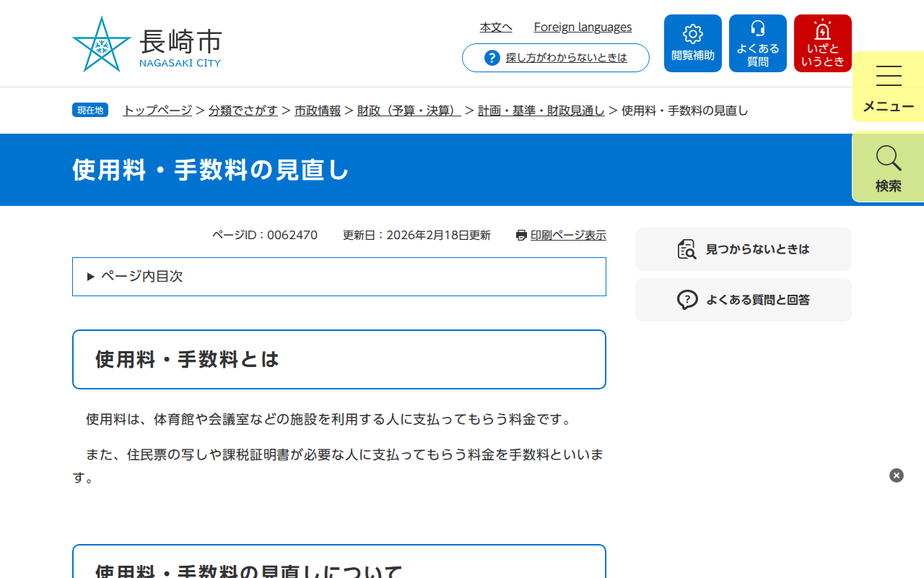924x578 pixels.
Task: Click the 使用料・手数料とは section heading
Action: click(339, 360)
